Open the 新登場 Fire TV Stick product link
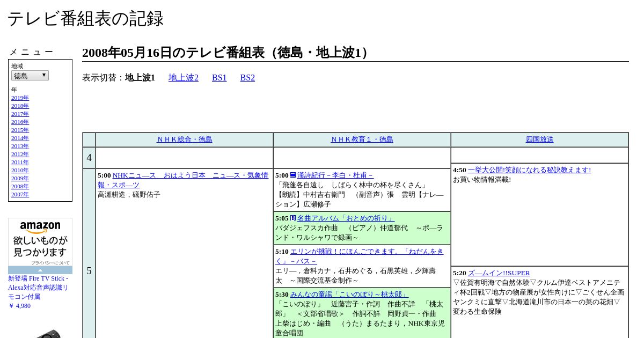 pyautogui.click(x=38, y=288)
